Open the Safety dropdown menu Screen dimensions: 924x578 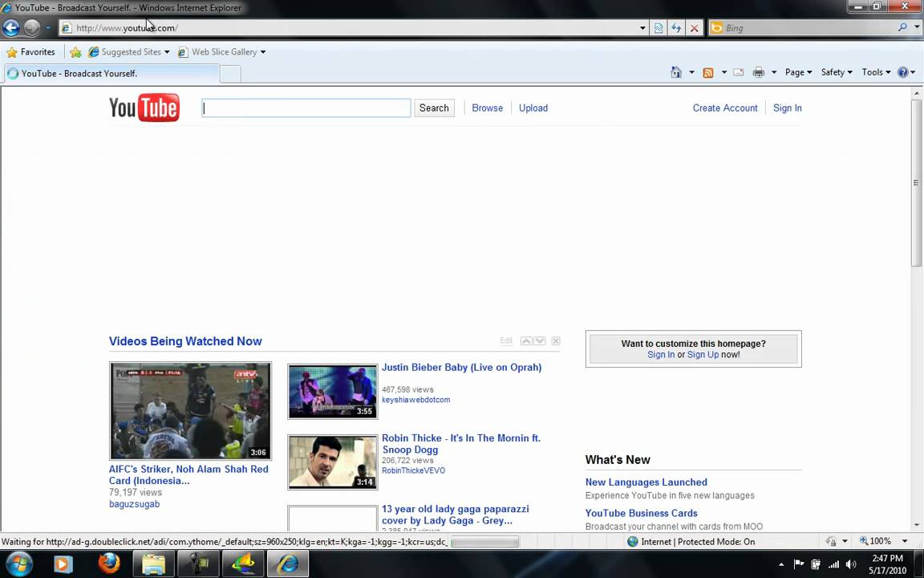[837, 72]
